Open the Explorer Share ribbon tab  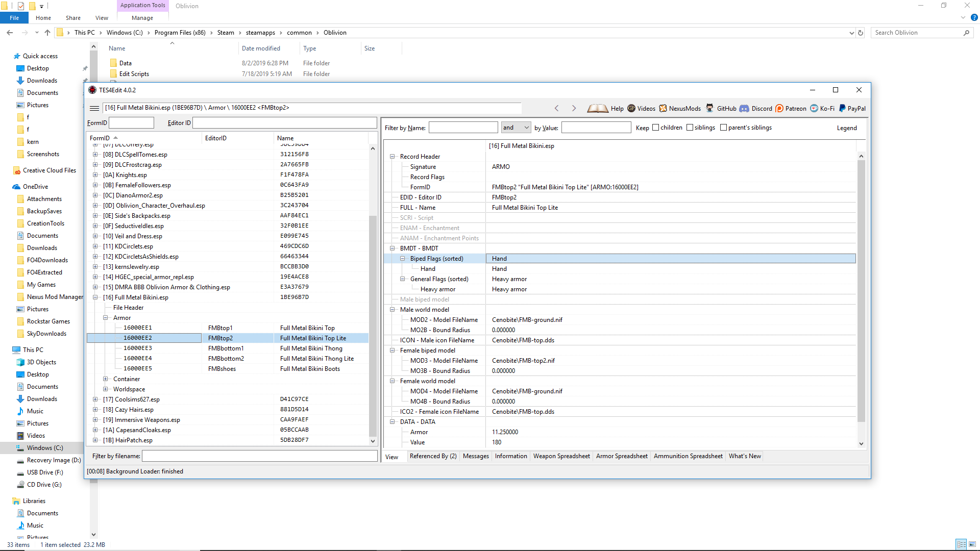click(x=73, y=18)
